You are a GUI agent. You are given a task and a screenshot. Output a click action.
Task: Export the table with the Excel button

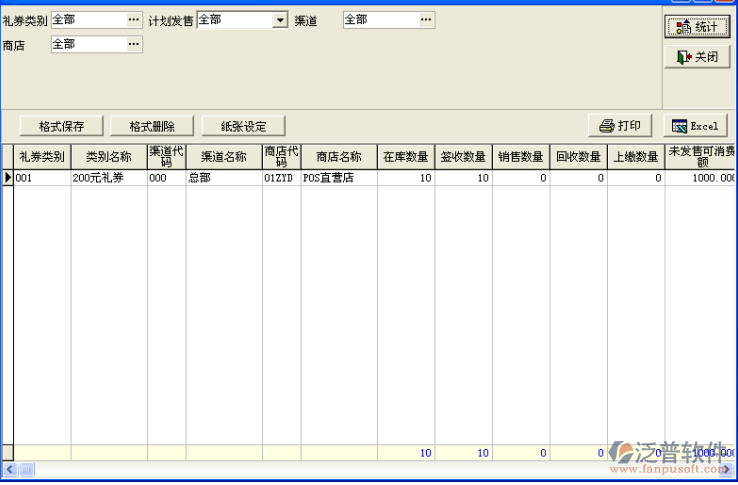coord(695,126)
